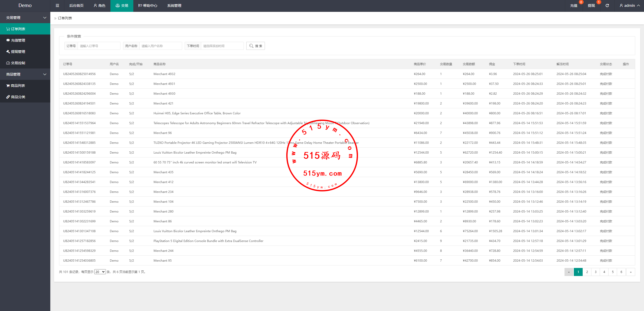Click the search magnifier button
644x311 pixels.
point(255,46)
